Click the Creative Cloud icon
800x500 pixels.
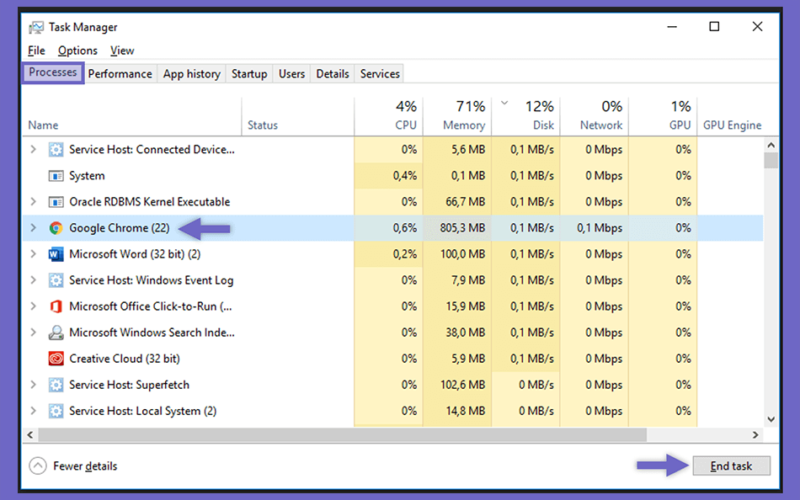pos(56,358)
